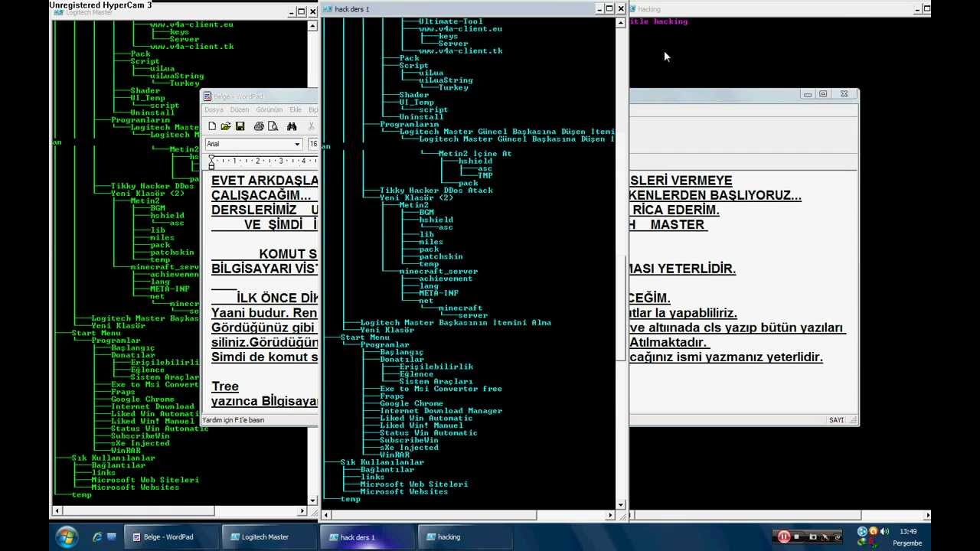The width and height of the screenshot is (980, 551).
Task: Click 'Internet Download Manager' in hack ders 1
Action: [441, 411]
